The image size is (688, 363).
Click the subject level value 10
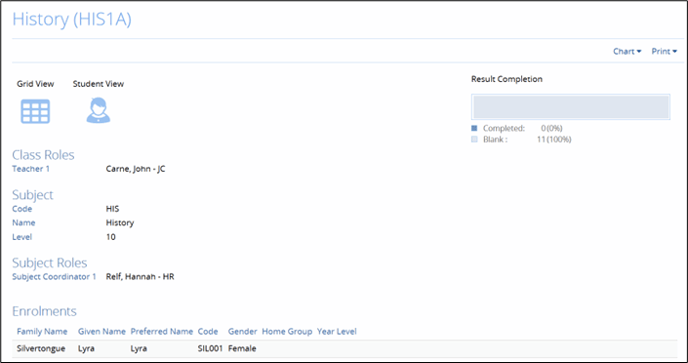pos(111,237)
